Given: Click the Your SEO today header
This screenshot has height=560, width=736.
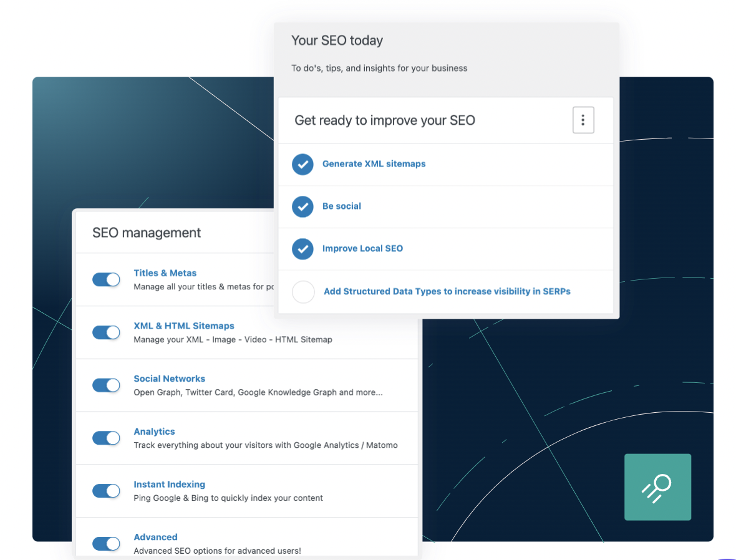Looking at the screenshot, I should pyautogui.click(x=337, y=40).
